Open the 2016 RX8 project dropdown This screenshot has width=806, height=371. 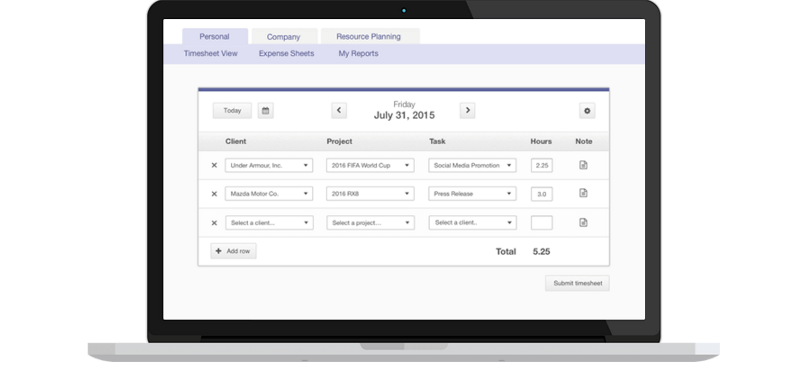tap(370, 194)
